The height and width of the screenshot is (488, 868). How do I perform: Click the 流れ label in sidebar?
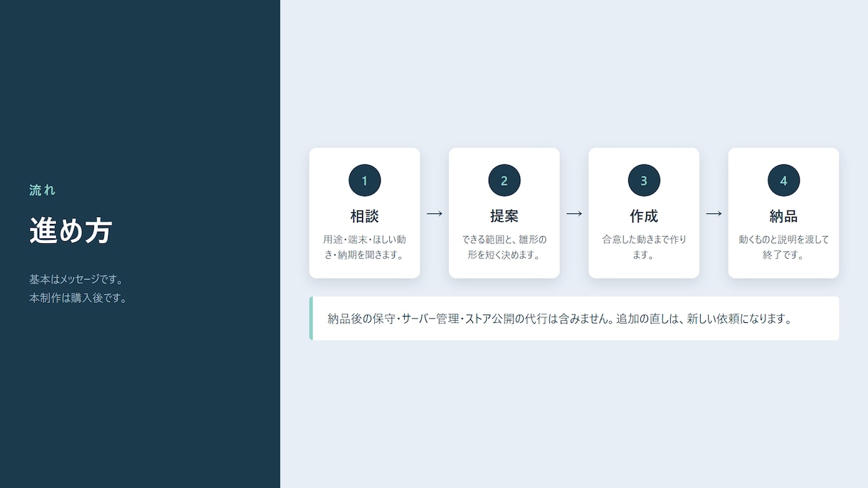pos(42,191)
